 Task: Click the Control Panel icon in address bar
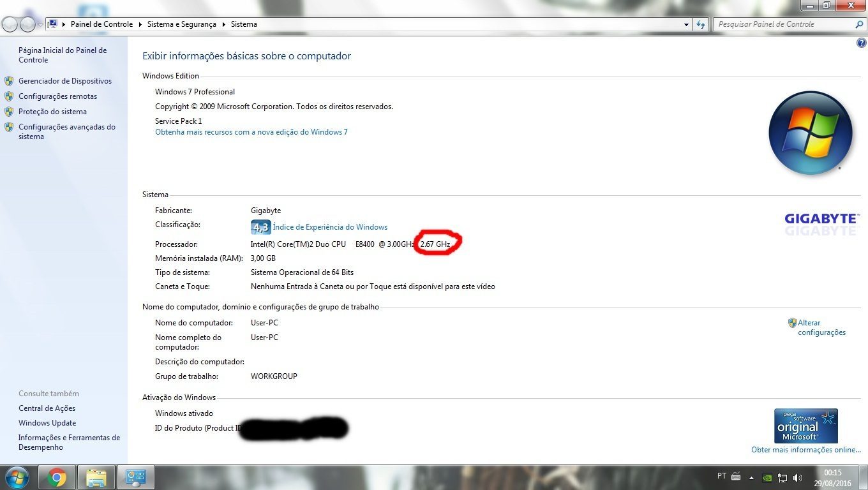pos(53,24)
